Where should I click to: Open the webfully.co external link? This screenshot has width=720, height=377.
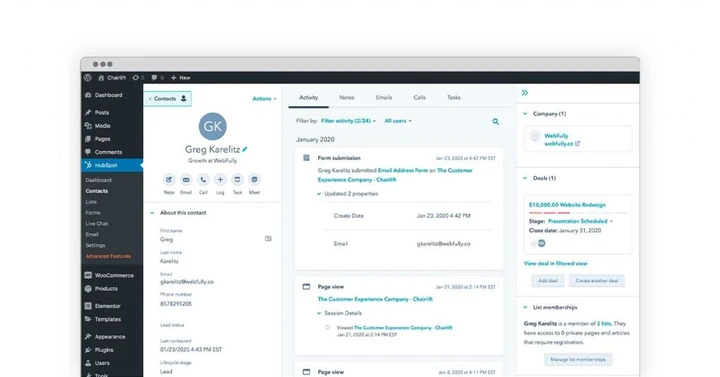coord(562,144)
